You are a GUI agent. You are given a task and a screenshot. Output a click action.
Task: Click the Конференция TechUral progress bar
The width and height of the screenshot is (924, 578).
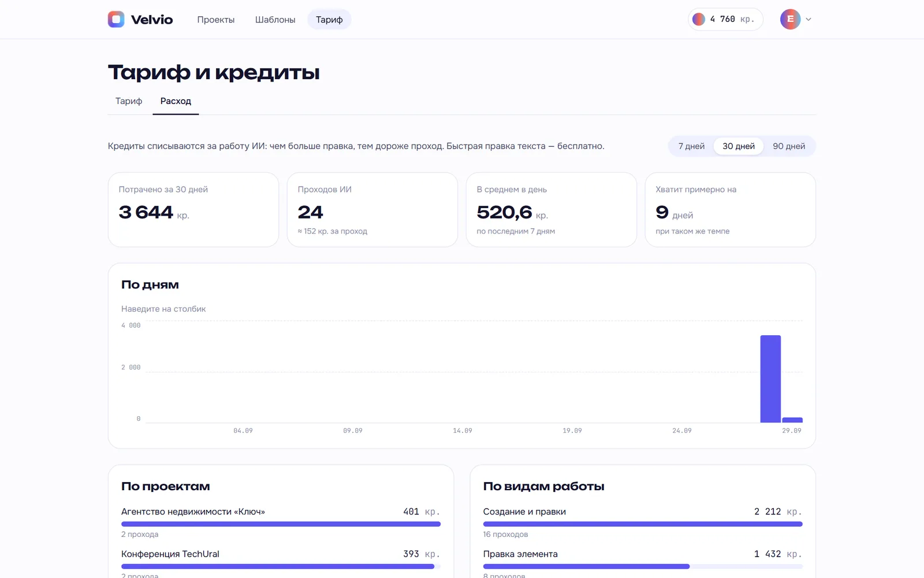(281, 566)
